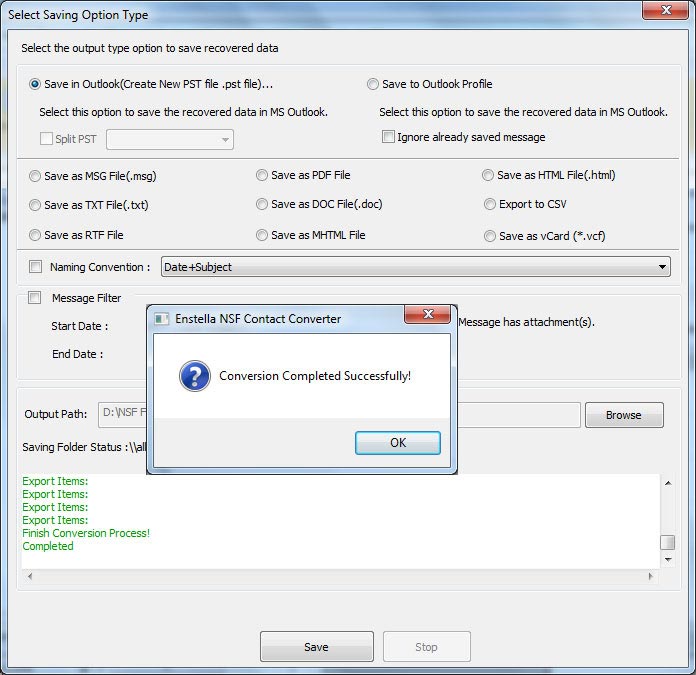Image resolution: width=696 pixels, height=675 pixels.
Task: Click the Save button
Action: coord(316,647)
